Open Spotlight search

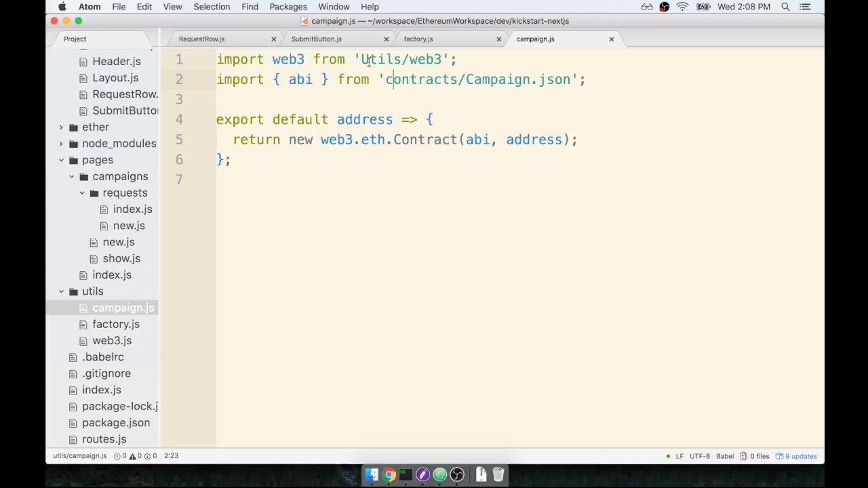[785, 7]
